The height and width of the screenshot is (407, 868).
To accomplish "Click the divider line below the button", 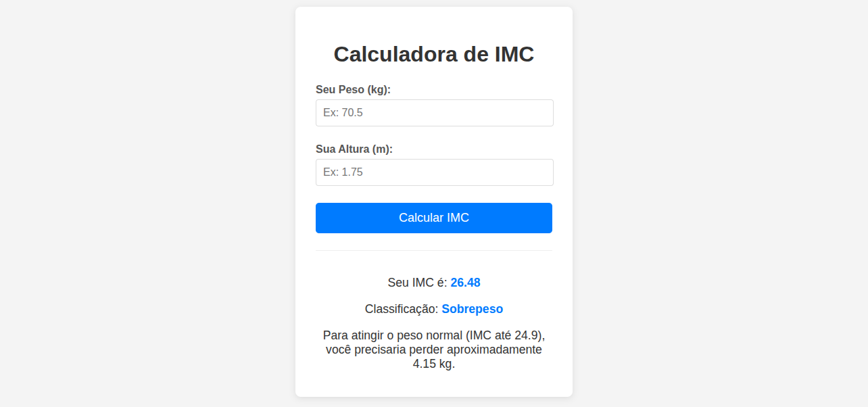I will (x=433, y=251).
